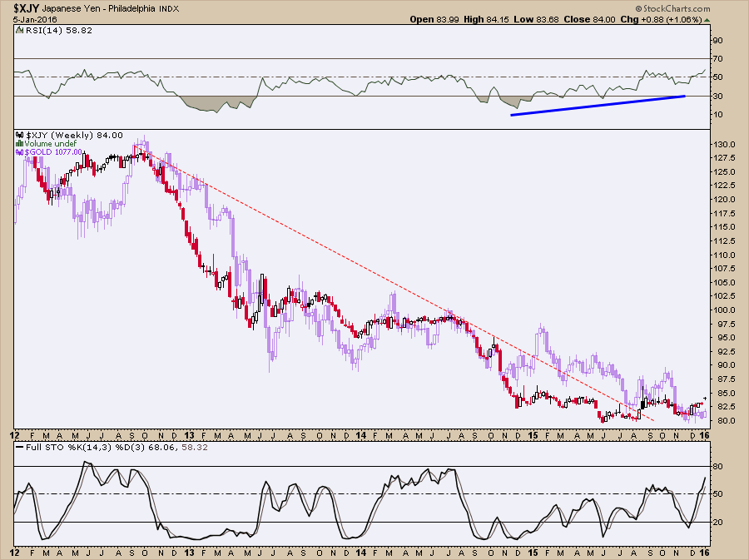Click the year 16 marker under the stochastic panel

point(705,553)
